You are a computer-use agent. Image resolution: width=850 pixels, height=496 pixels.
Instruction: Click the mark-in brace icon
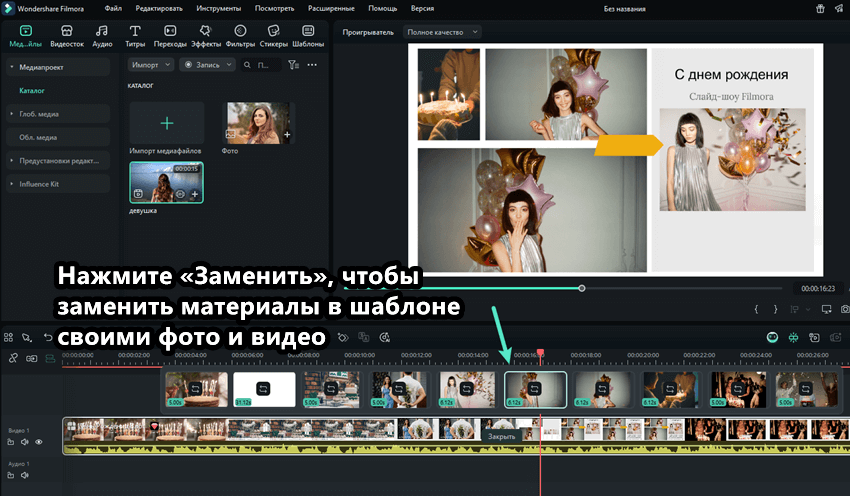(x=756, y=309)
